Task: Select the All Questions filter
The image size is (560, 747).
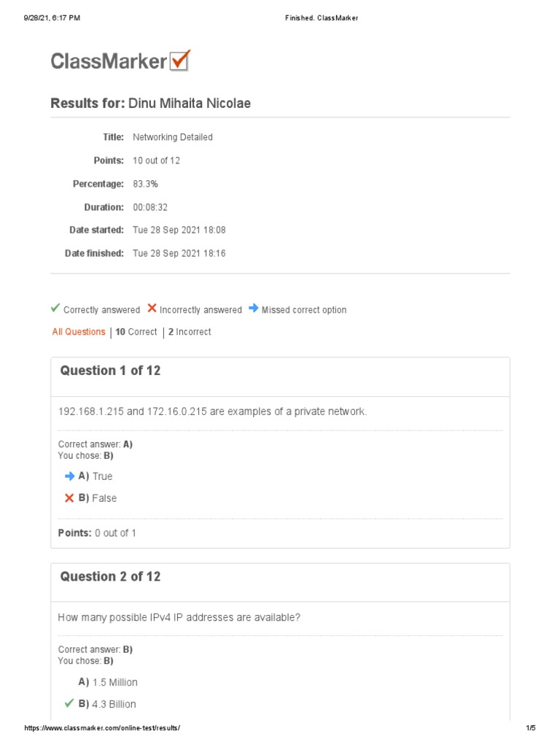Action: click(79, 332)
